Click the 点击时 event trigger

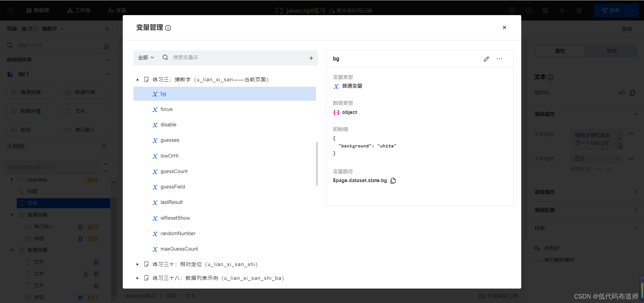551,248
